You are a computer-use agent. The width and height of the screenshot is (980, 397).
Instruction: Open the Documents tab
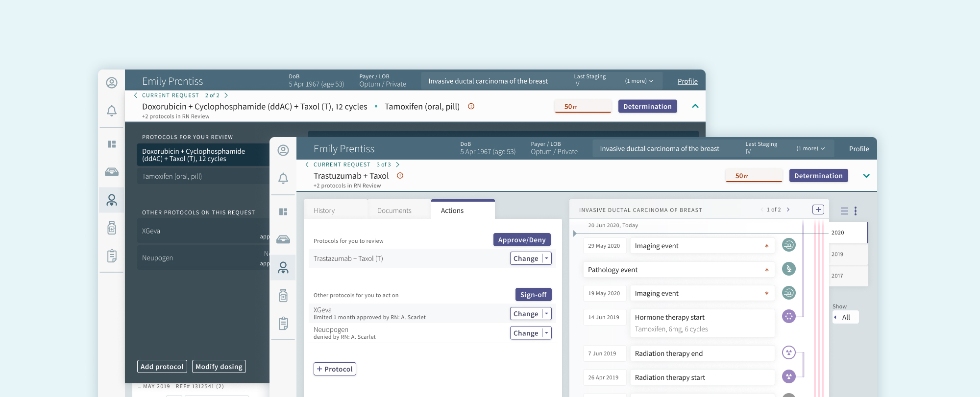click(394, 210)
